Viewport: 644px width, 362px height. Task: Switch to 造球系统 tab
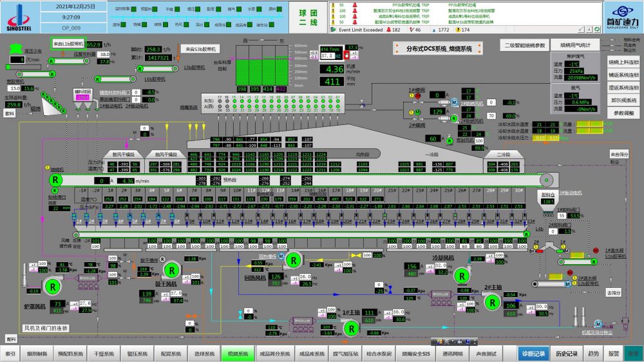click(x=205, y=354)
